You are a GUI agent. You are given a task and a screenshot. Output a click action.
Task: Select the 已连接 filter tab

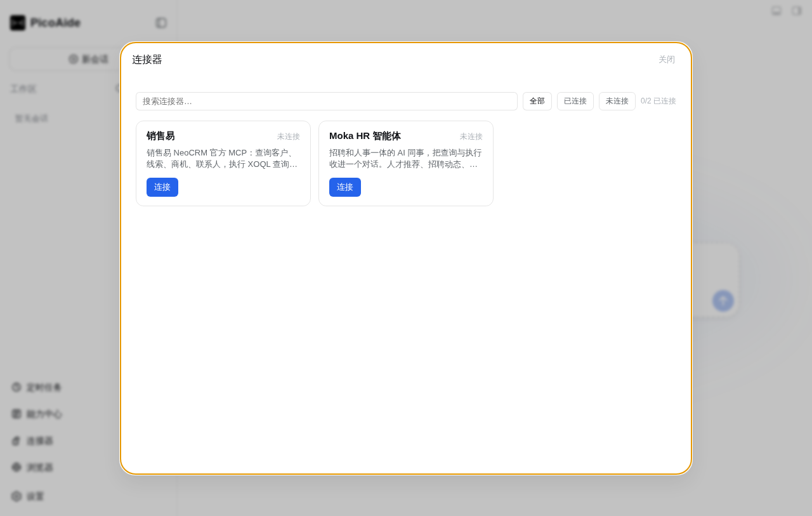(575, 102)
